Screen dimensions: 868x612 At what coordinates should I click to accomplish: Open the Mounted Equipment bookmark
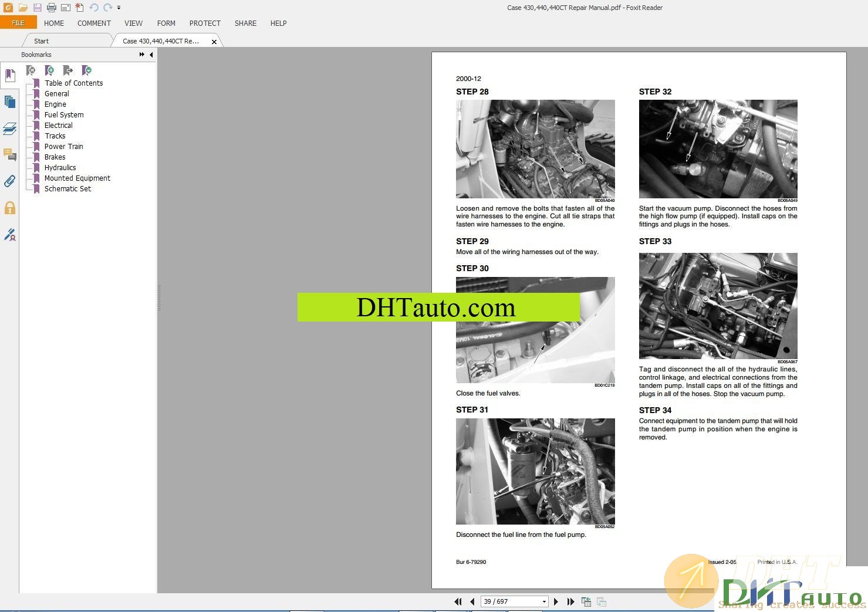(77, 178)
